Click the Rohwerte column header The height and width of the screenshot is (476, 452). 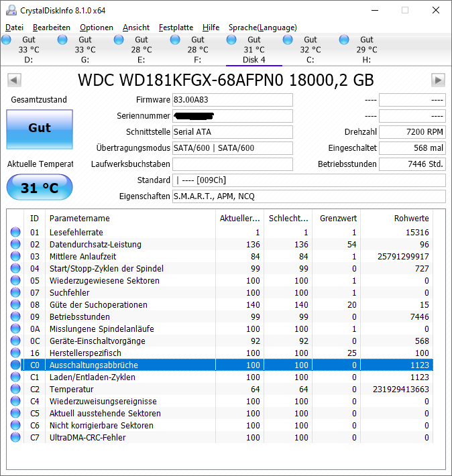pos(397,219)
